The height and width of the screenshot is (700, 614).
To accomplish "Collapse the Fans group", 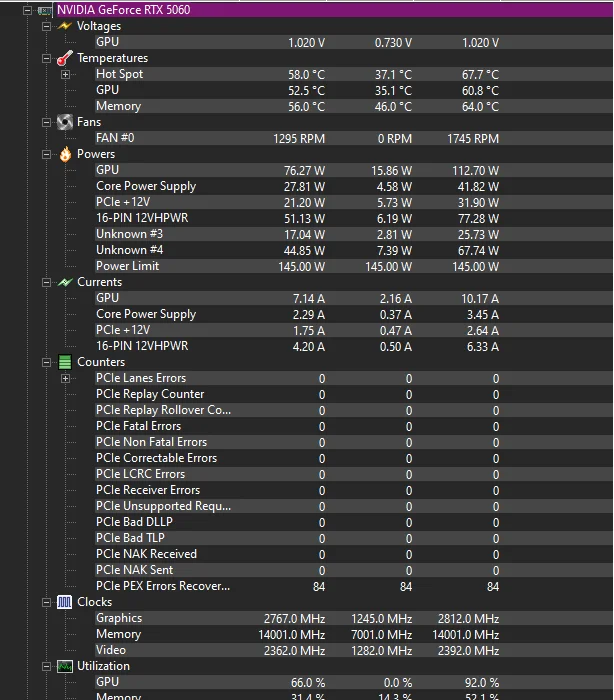I will (46, 122).
